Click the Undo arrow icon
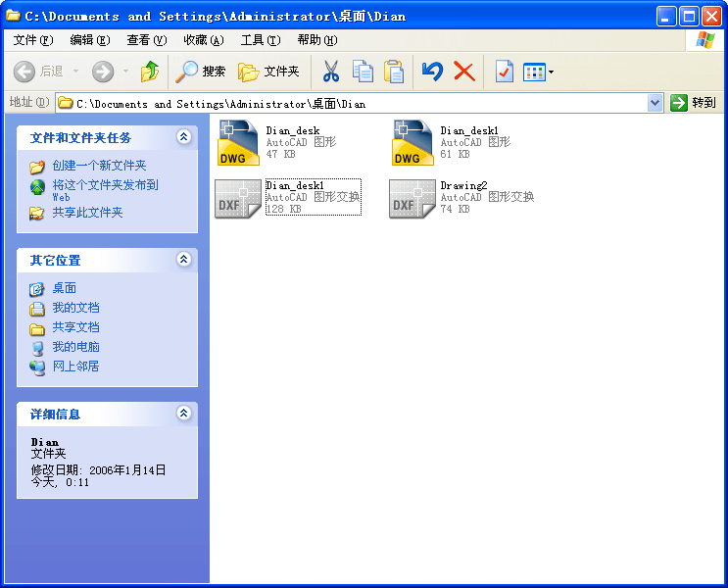The width and height of the screenshot is (728, 588). (432, 72)
